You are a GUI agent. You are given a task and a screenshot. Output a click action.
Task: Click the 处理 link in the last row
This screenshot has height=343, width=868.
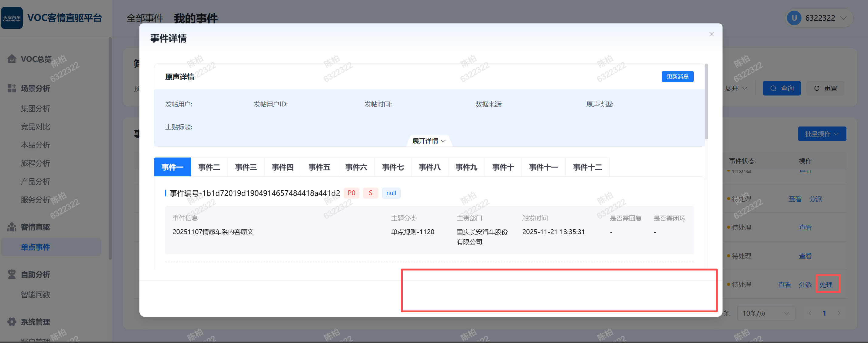coord(826,285)
